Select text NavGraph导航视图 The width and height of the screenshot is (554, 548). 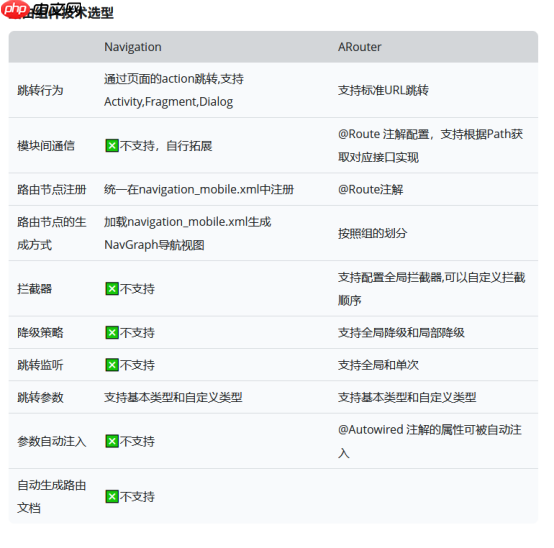pos(154,245)
